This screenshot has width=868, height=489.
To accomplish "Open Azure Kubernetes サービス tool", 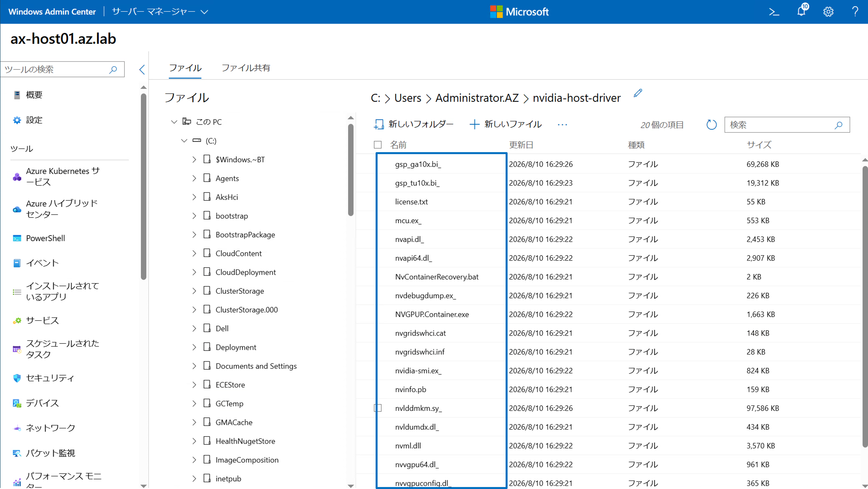I will coord(56,176).
